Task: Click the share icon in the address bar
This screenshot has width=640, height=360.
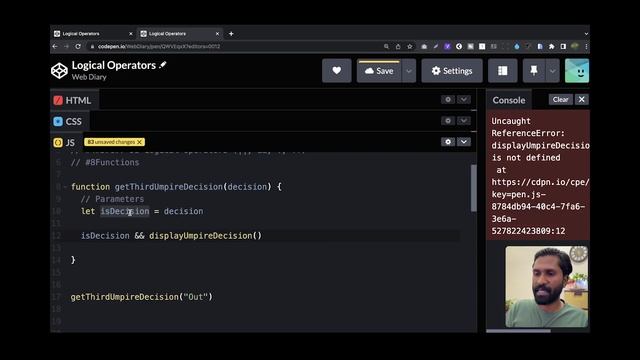Action: tap(398, 47)
